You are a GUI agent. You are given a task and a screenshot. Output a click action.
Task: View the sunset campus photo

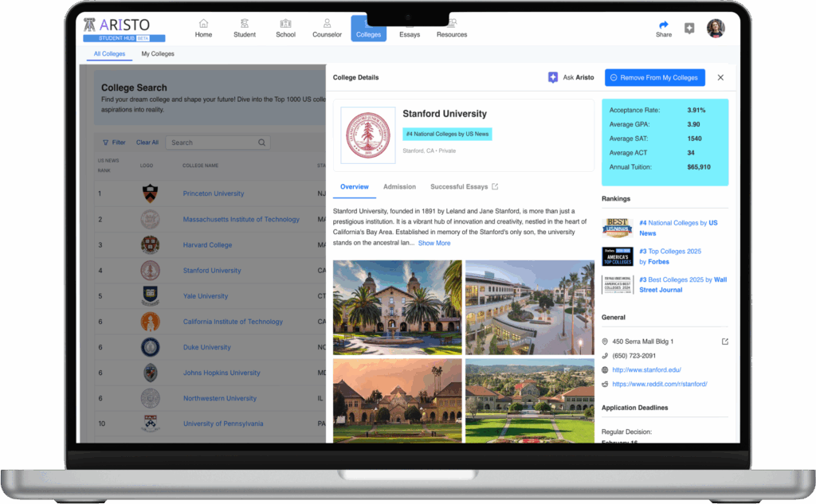point(397,400)
